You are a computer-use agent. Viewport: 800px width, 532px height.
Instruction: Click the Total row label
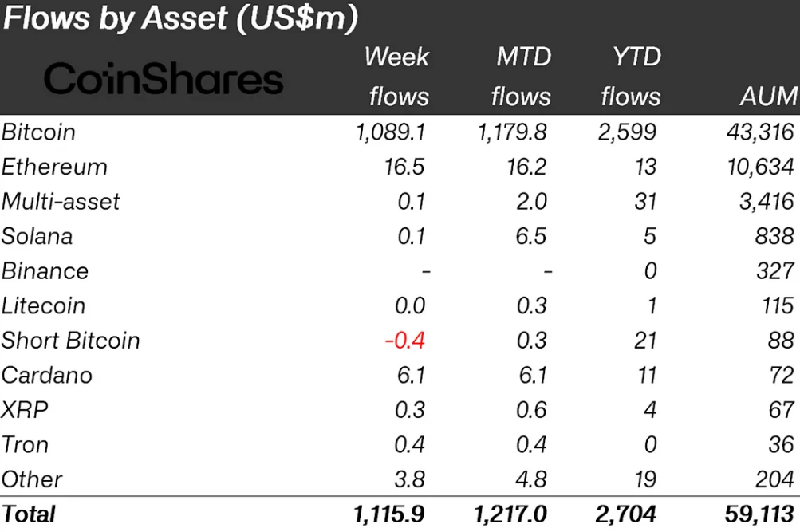(29, 514)
